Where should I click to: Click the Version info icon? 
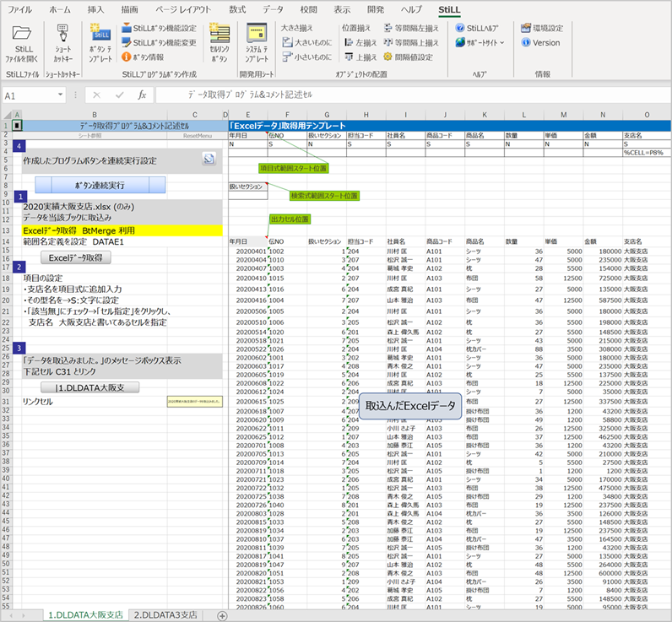click(526, 42)
